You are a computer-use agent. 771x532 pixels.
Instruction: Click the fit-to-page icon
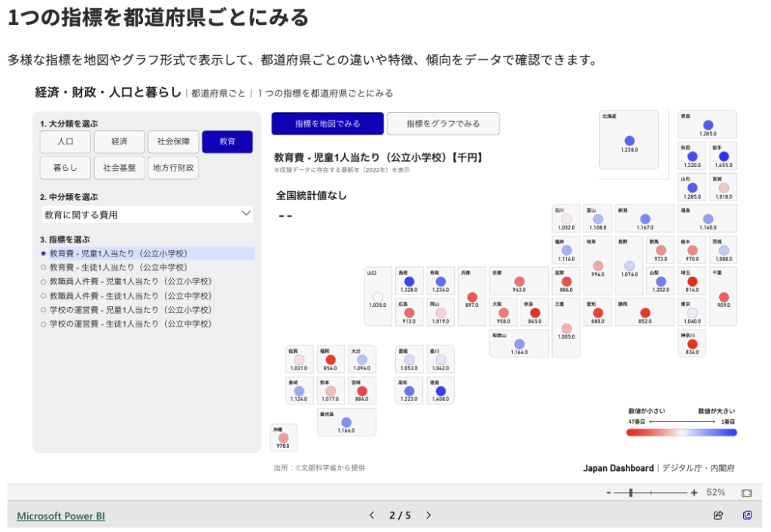tap(746, 493)
